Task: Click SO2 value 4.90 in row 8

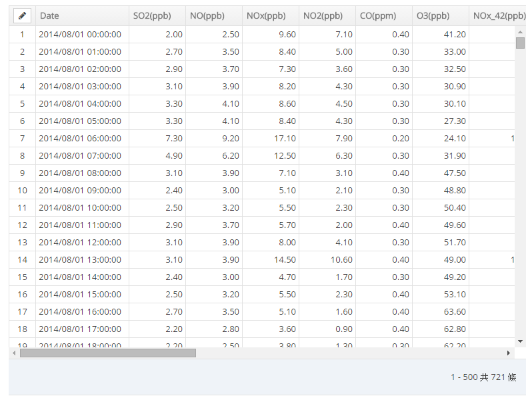Action: coord(157,156)
